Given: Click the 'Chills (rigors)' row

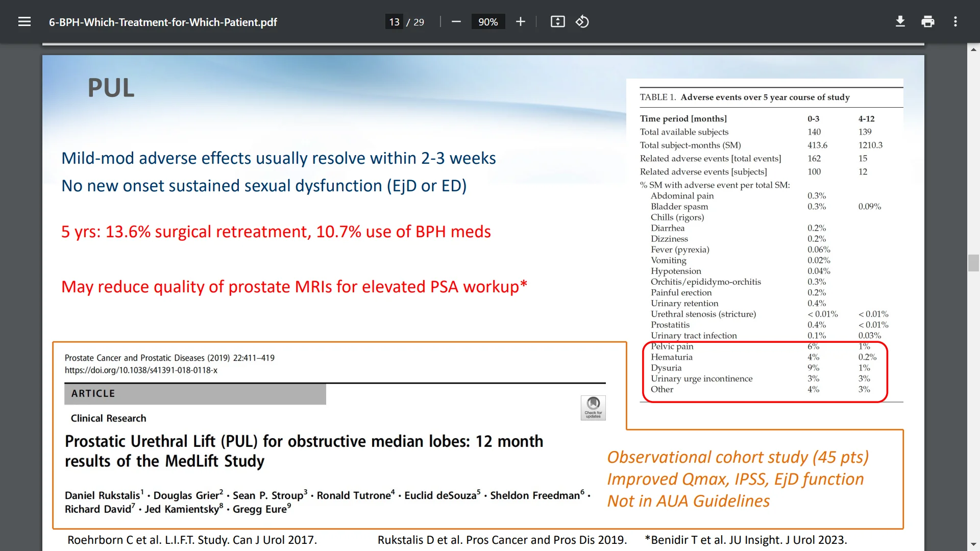Looking at the screenshot, I should pos(677,217).
